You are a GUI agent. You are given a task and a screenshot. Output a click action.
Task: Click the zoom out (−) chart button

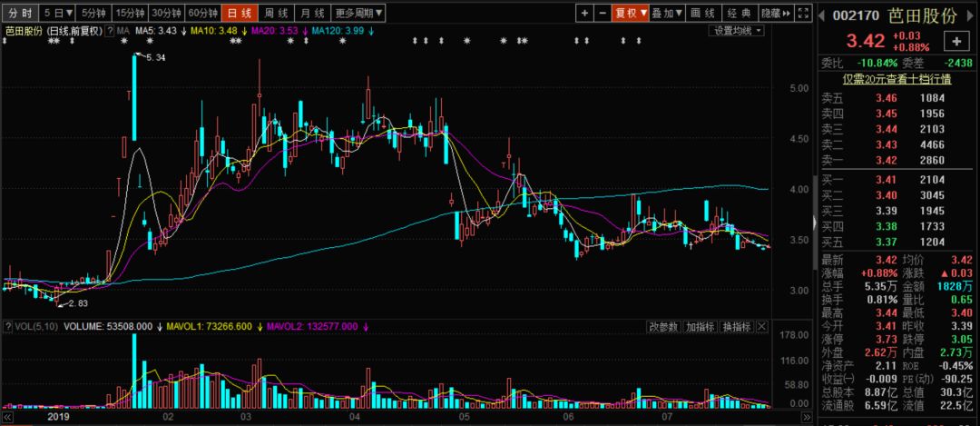point(603,13)
